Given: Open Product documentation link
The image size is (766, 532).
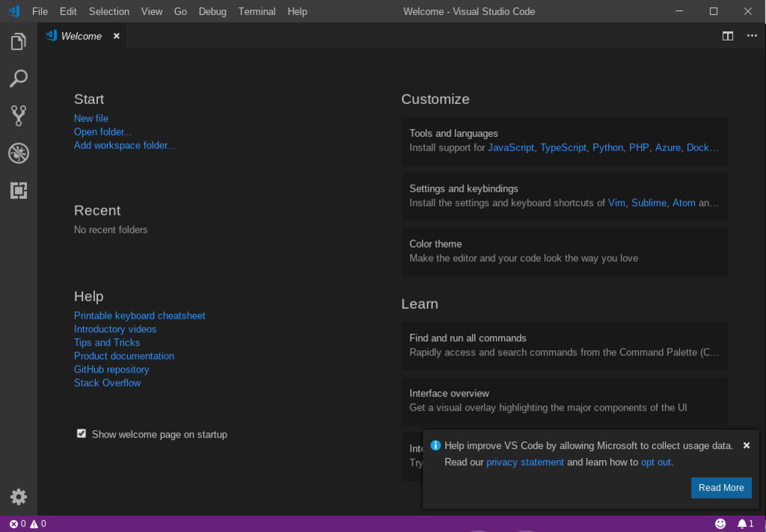Looking at the screenshot, I should [x=123, y=356].
